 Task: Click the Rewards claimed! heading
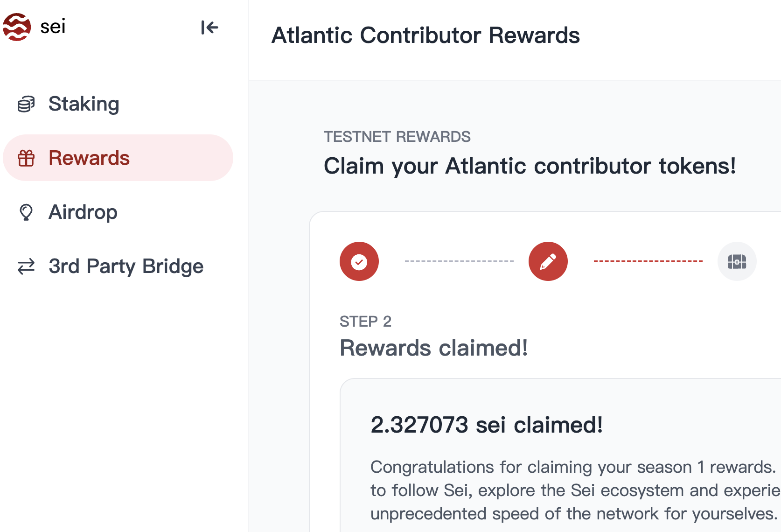(x=434, y=348)
